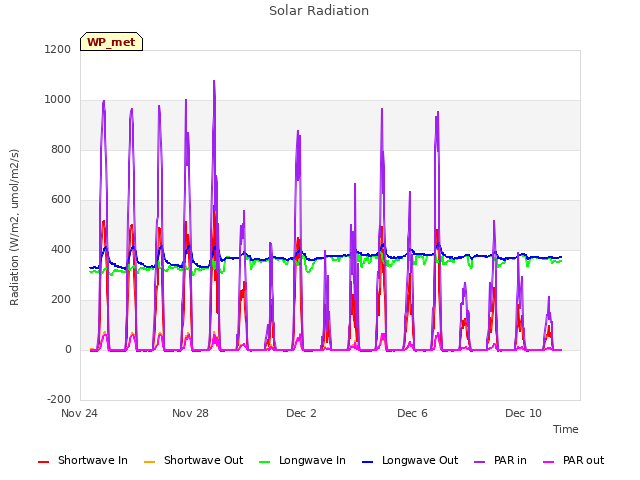
Task: Click the Nov 28 x-axis tick label
Action: (190, 413)
